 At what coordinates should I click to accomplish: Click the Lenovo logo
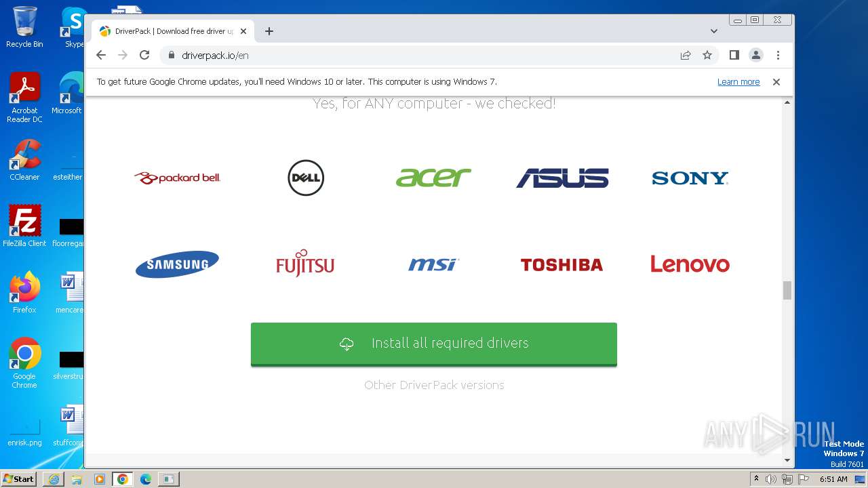690,264
